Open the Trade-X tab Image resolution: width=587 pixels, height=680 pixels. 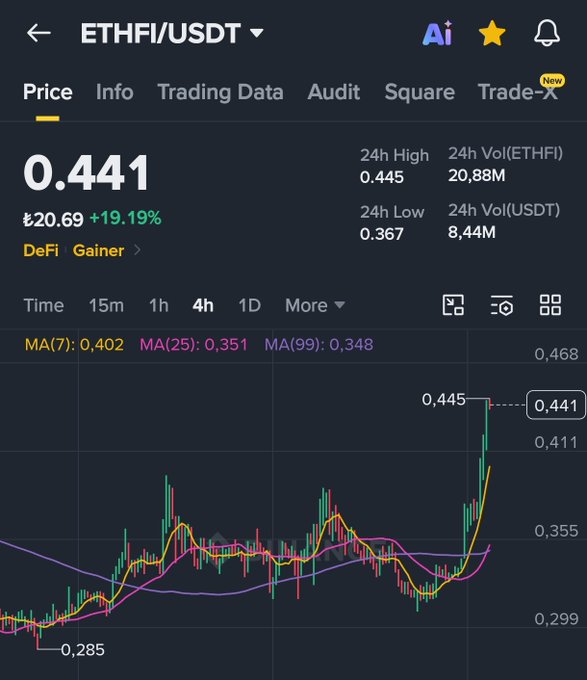[x=518, y=92]
